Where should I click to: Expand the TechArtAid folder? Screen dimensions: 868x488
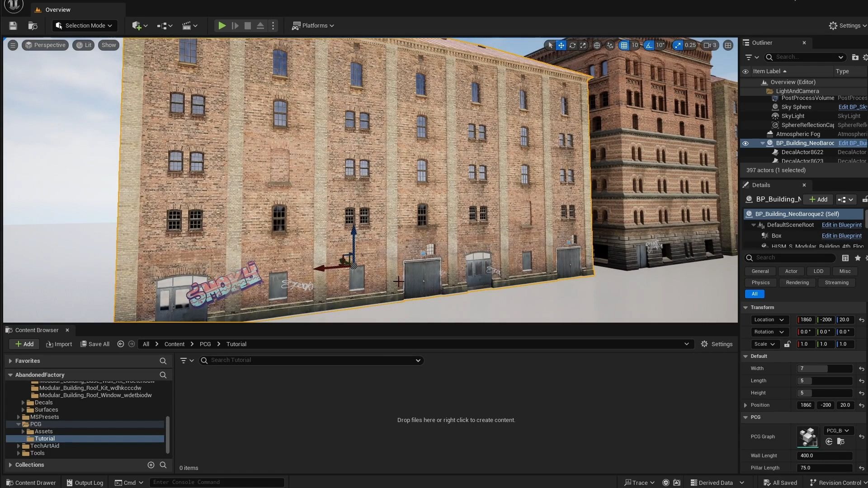tap(19, 446)
